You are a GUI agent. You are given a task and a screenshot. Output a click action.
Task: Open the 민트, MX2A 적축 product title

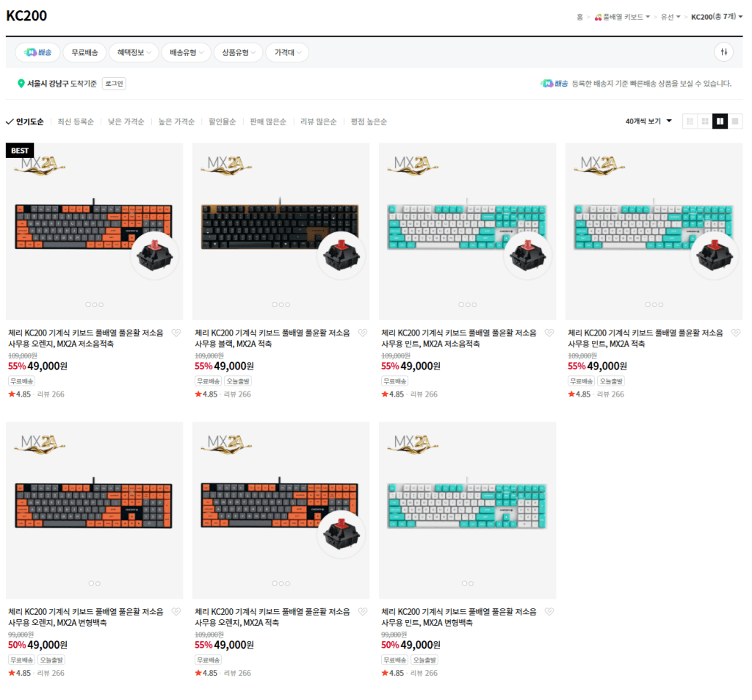coord(646,338)
